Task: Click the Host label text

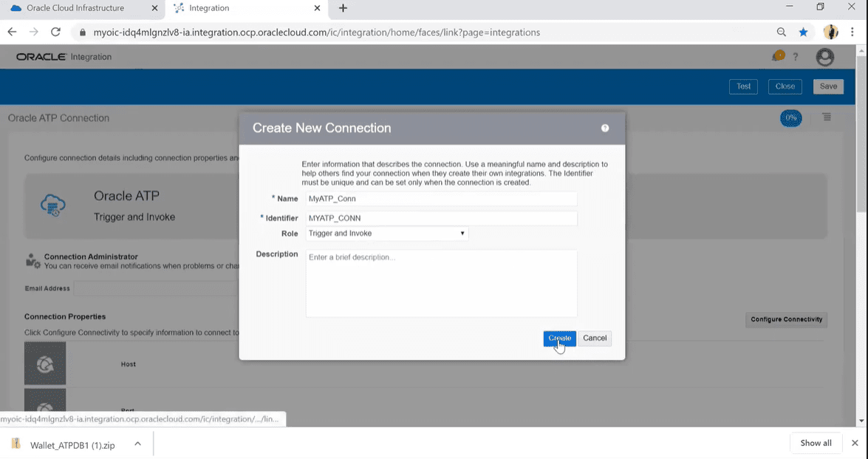Action: (129, 364)
